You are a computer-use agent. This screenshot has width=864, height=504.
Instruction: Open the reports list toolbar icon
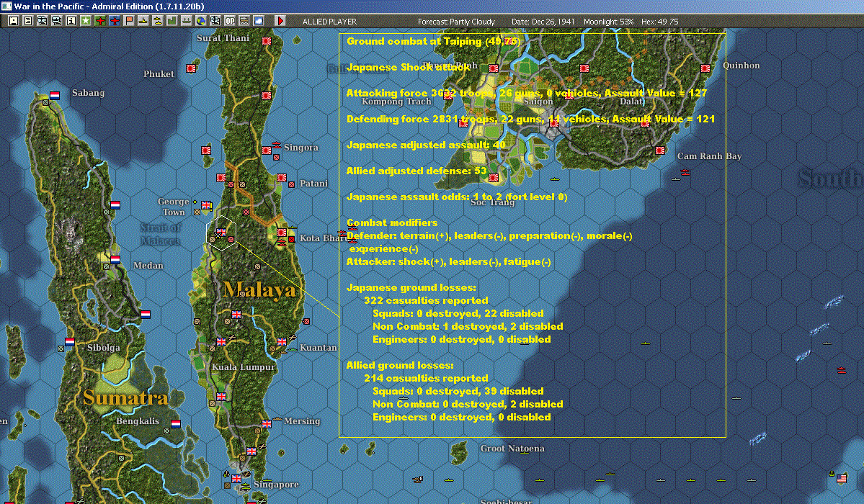(28, 21)
